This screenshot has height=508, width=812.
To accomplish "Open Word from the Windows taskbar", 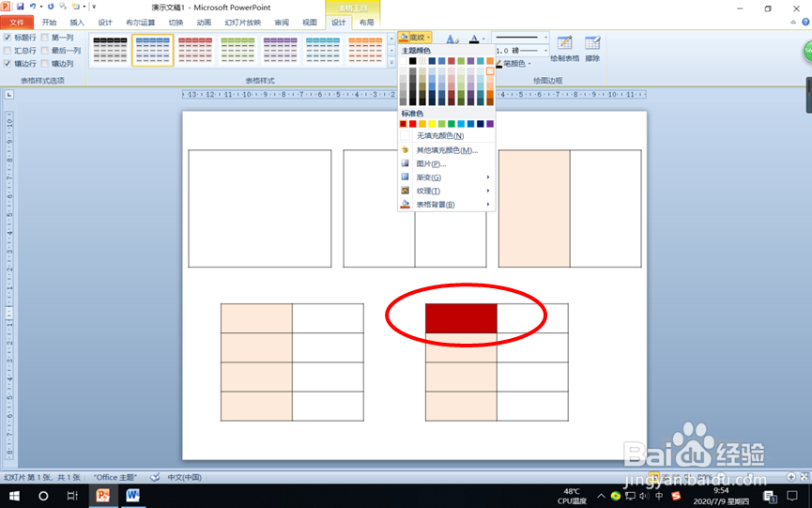I will pyautogui.click(x=132, y=496).
